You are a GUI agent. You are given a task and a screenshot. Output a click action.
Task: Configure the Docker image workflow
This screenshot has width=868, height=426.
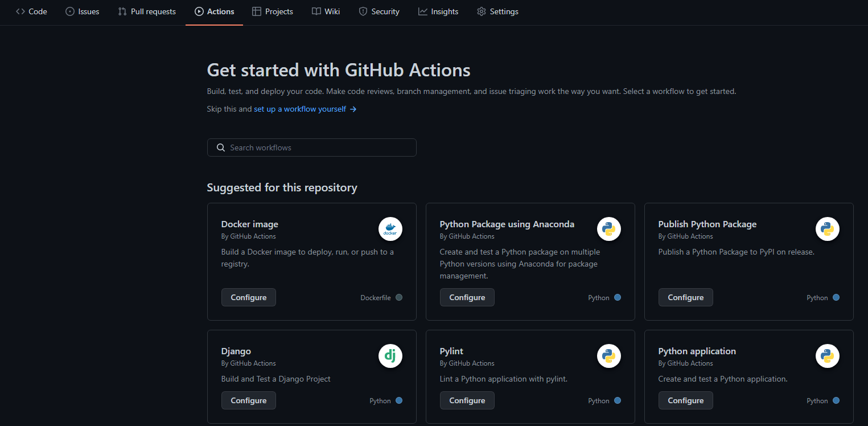[248, 297]
